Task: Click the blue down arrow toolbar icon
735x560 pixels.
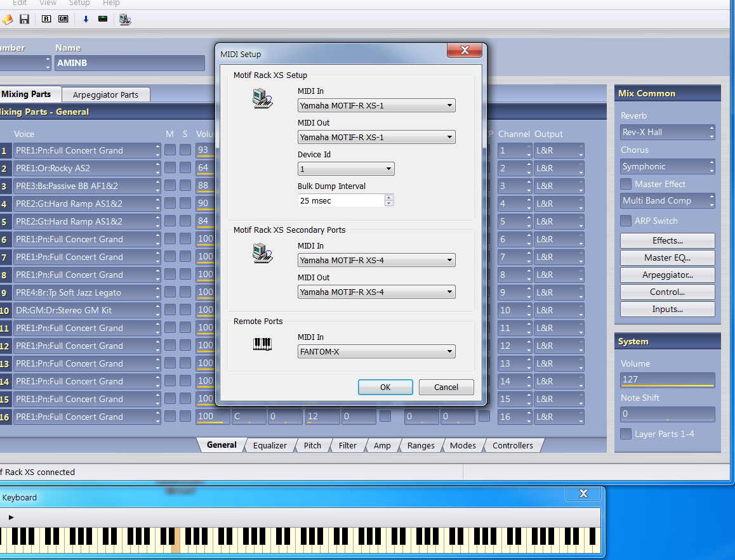Action: (86, 19)
